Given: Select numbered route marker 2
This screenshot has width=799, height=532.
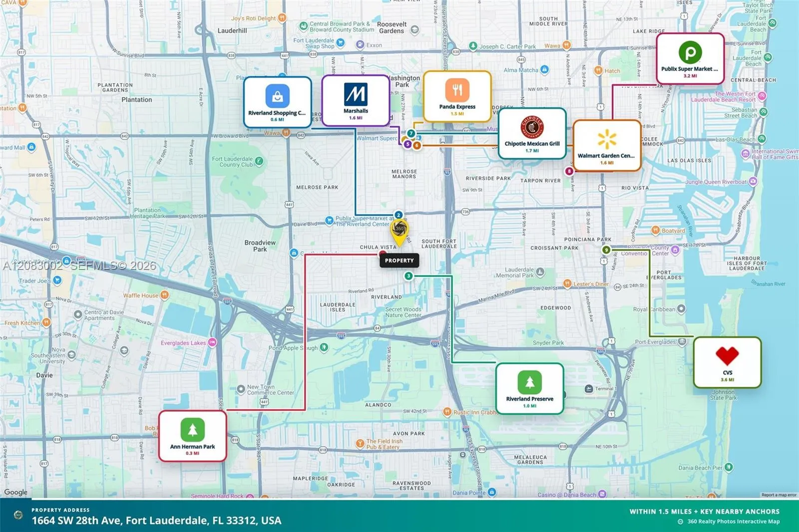Looking at the screenshot, I should (x=399, y=215).
